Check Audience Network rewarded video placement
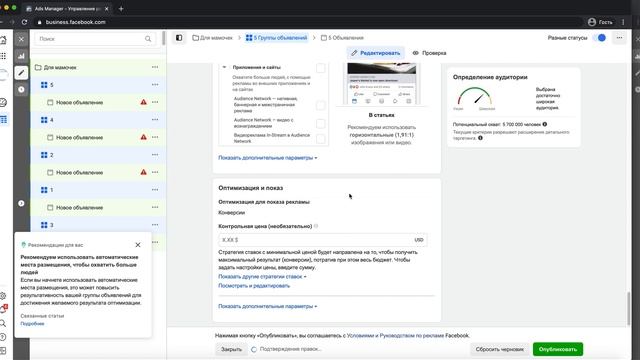640x360 pixels. click(321, 123)
